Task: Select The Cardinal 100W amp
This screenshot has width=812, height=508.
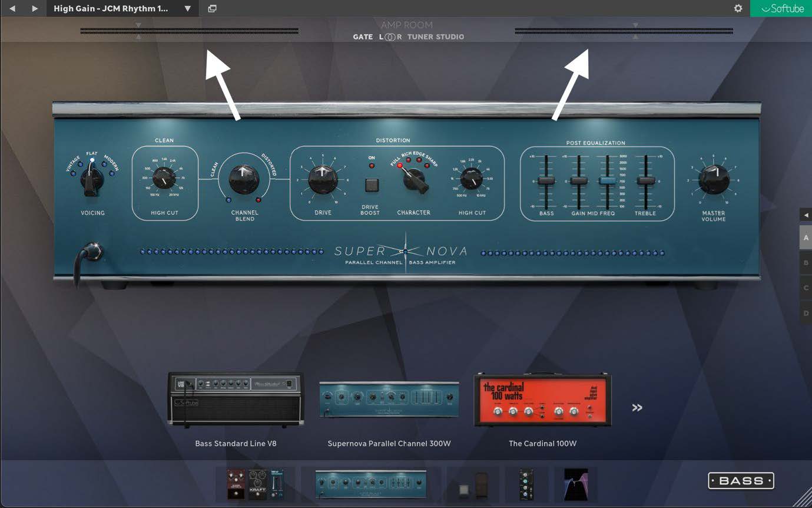Action: click(x=542, y=399)
